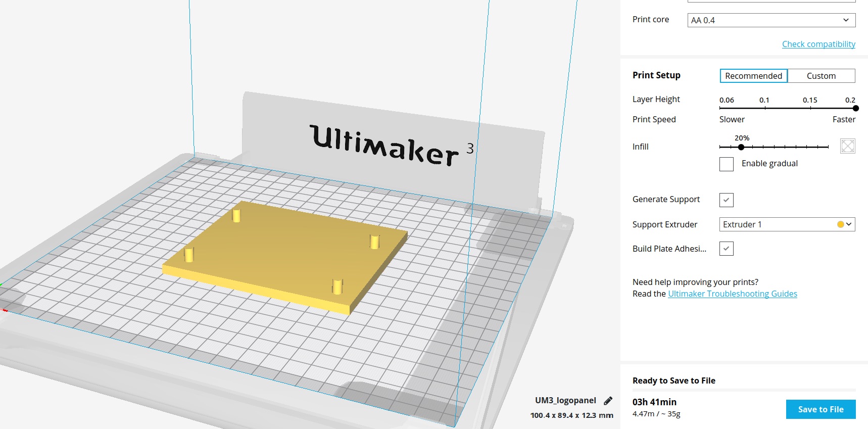868x429 pixels.
Task: Toggle the Generate Support checkbox
Action: [727, 200]
